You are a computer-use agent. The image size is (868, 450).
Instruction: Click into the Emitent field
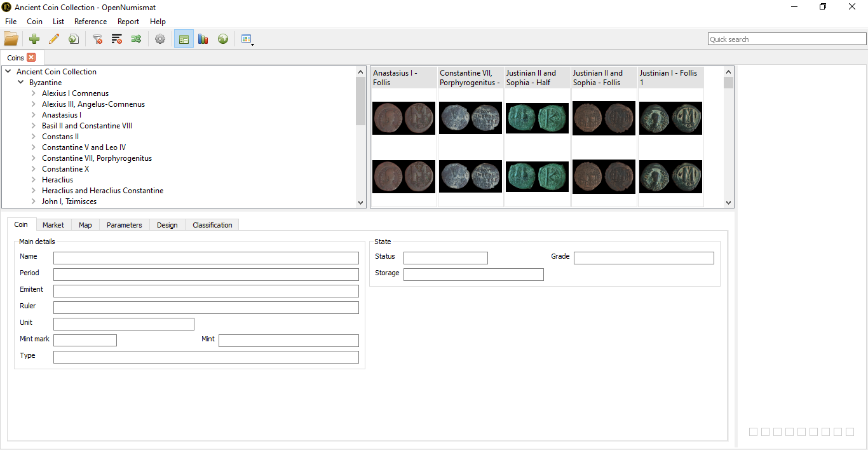(x=206, y=291)
